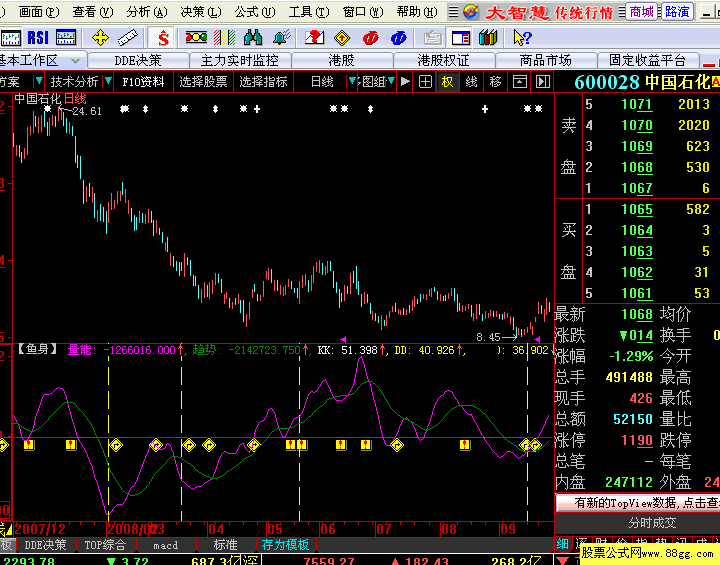
Task: Click the list icon left of 商城 button
Action: click(x=622, y=11)
